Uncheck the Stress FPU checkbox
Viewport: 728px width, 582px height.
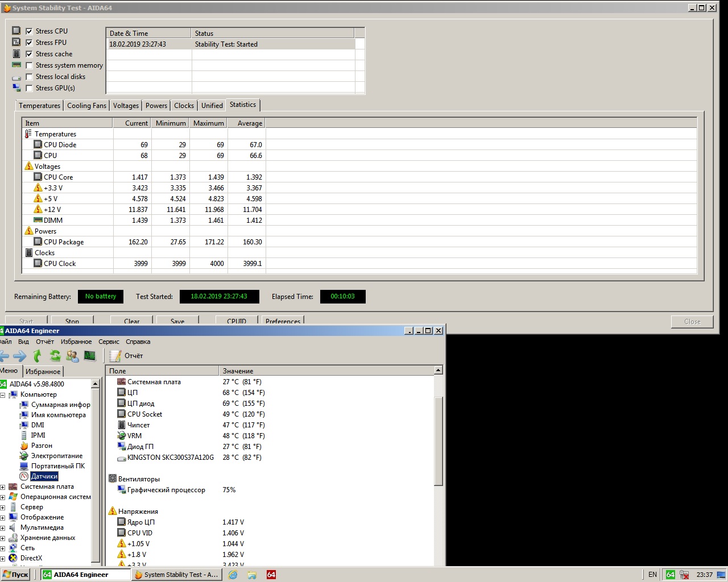29,43
